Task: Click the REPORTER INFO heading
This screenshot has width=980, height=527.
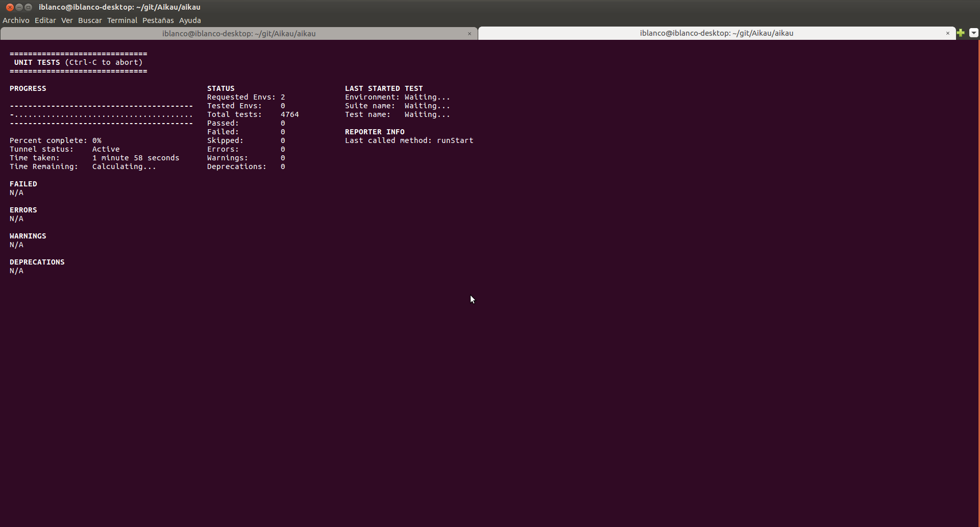Action: click(375, 132)
